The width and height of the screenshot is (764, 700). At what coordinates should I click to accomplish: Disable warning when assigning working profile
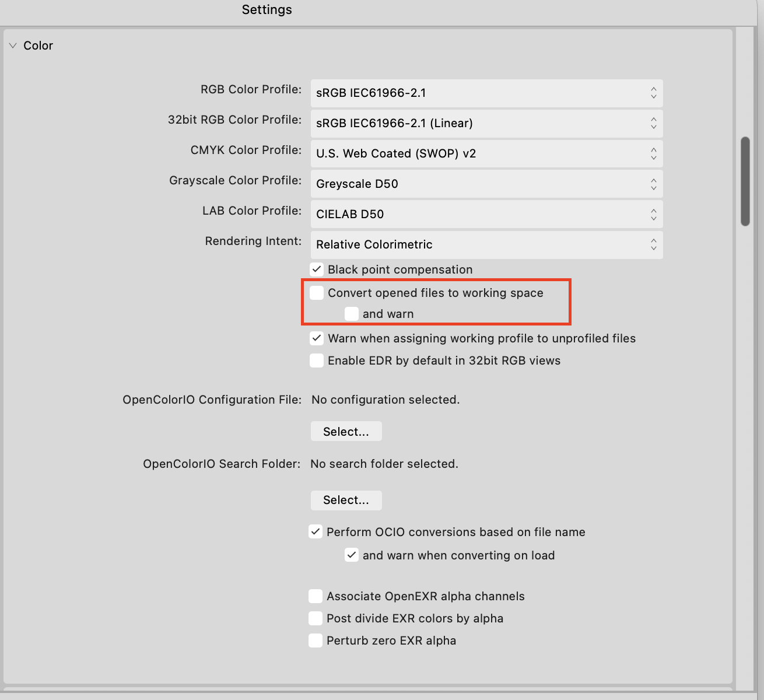point(316,338)
